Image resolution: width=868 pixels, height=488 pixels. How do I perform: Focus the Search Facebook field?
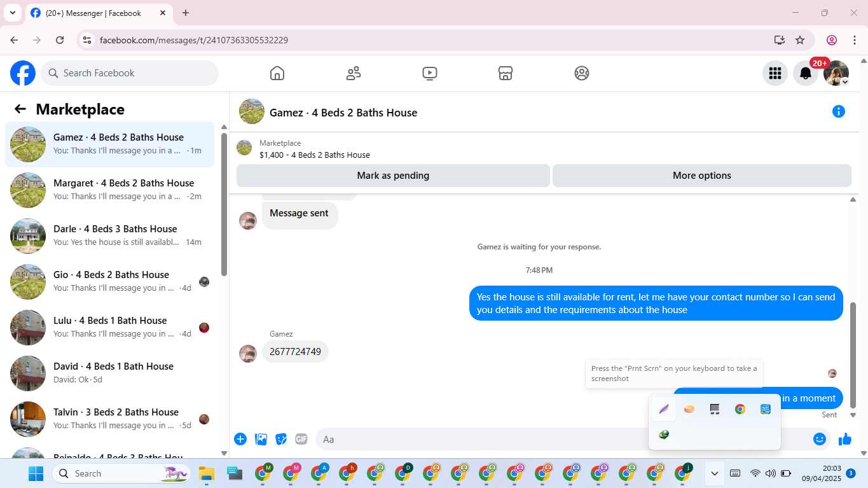(x=130, y=73)
